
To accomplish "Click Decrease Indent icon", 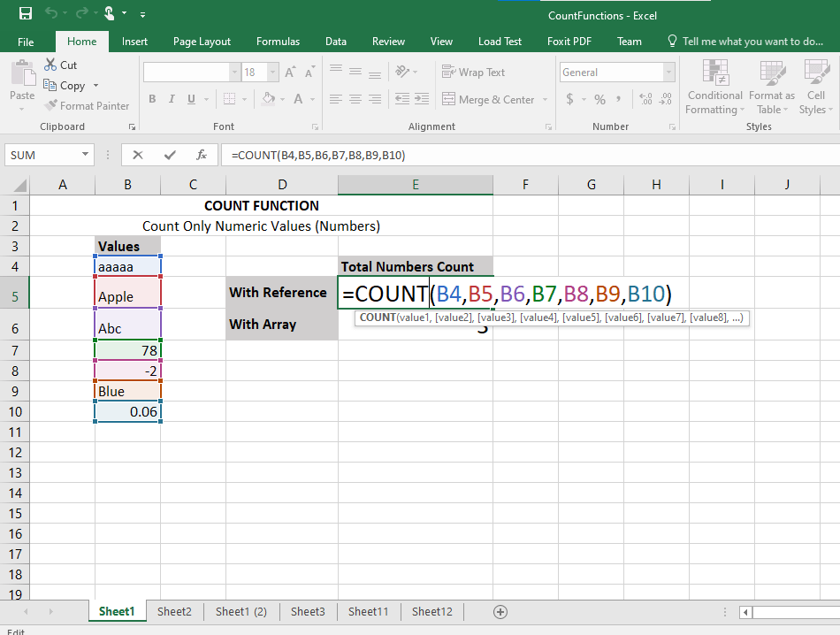I will [401, 98].
